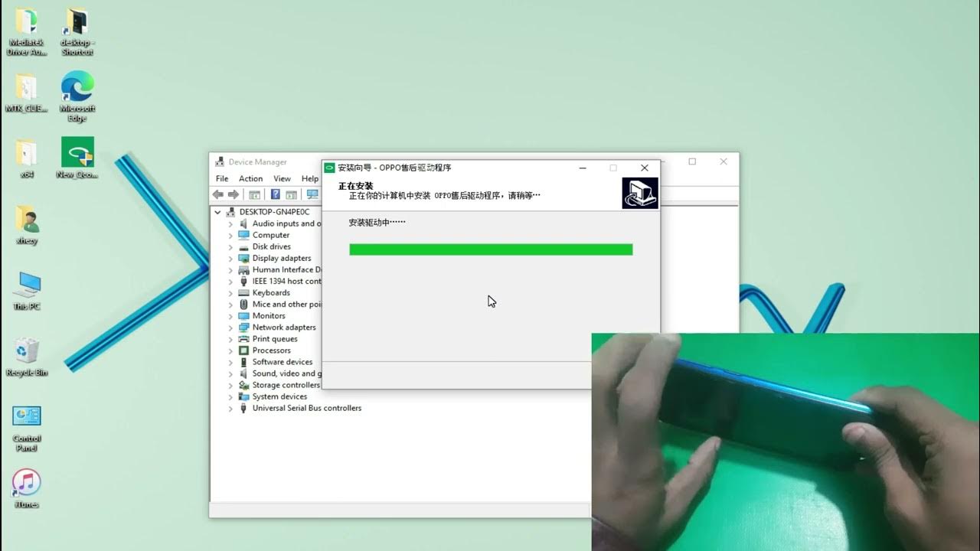This screenshot has height=551, width=980.
Task: Launch iTunes from the desktop
Action: (27, 488)
